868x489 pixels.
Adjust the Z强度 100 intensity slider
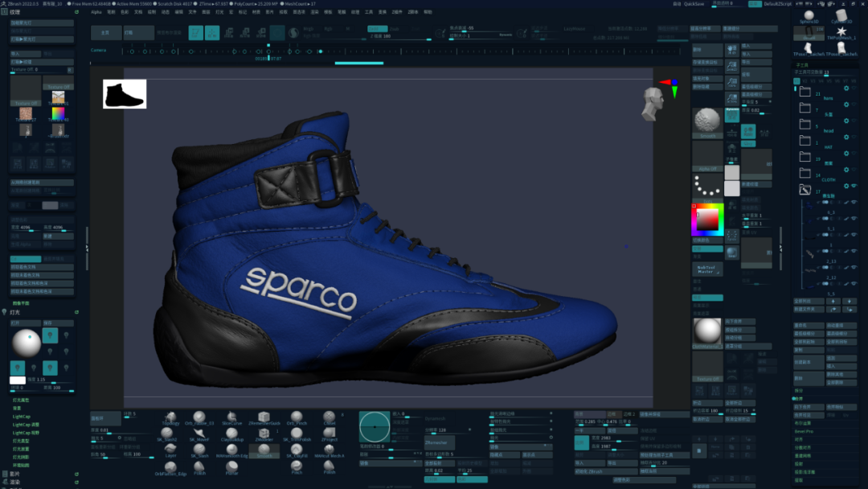pos(399,36)
